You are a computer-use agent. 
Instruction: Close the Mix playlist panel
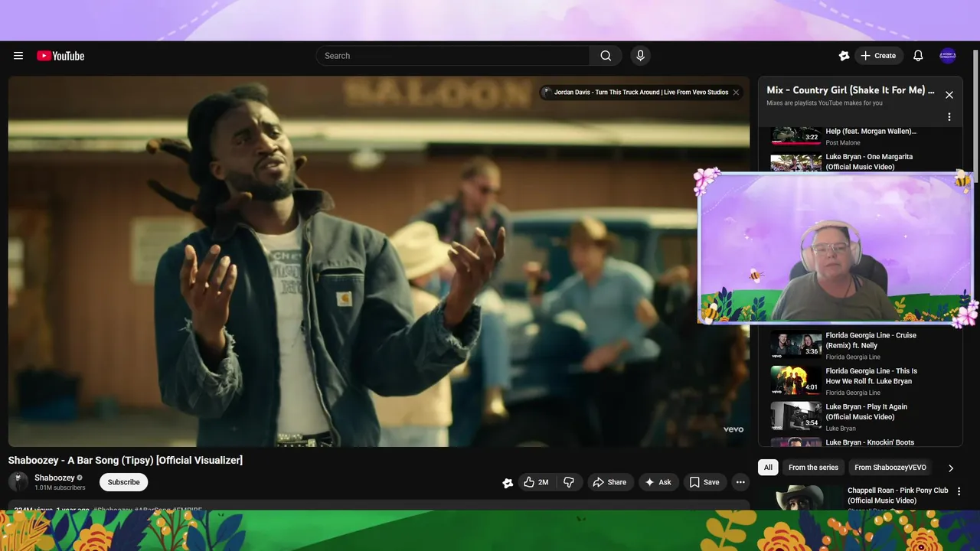click(x=949, y=95)
